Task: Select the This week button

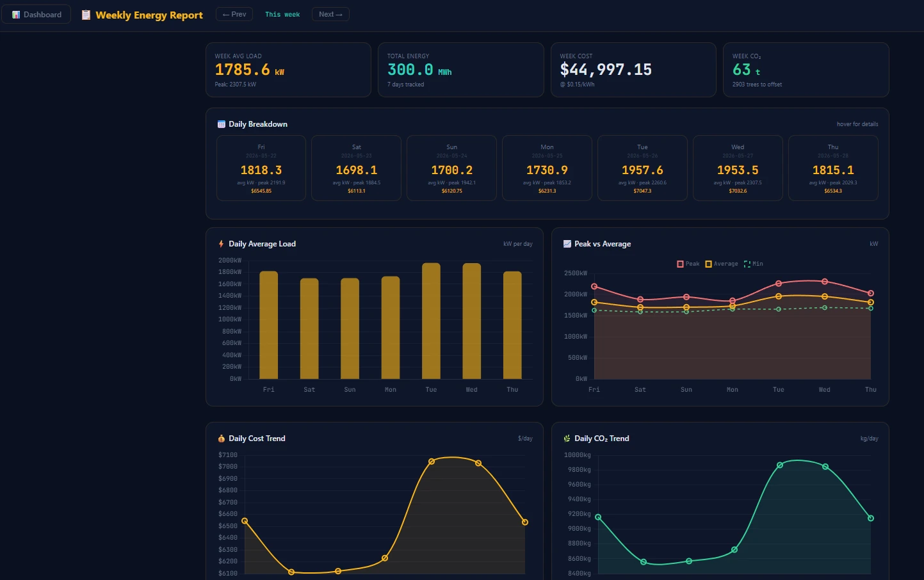Action: click(282, 14)
